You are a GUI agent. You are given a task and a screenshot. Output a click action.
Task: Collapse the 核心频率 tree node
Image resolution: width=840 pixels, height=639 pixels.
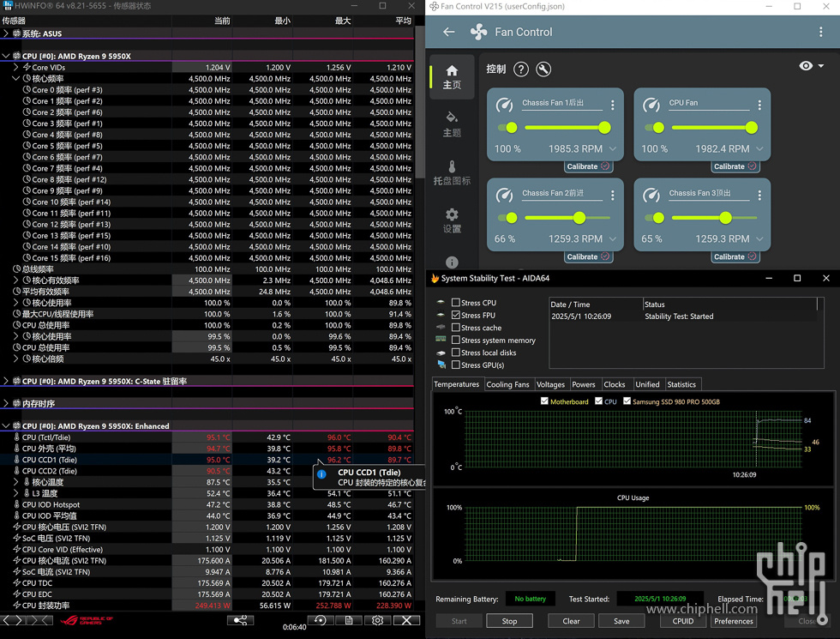16,78
